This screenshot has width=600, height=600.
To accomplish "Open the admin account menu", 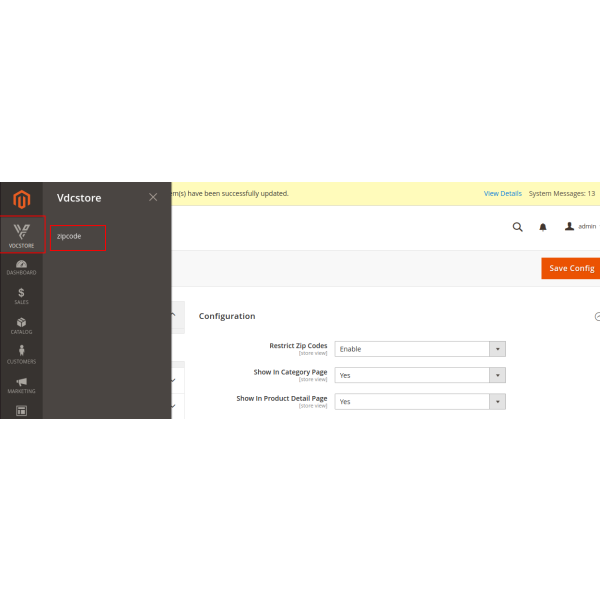I will pyautogui.click(x=580, y=227).
